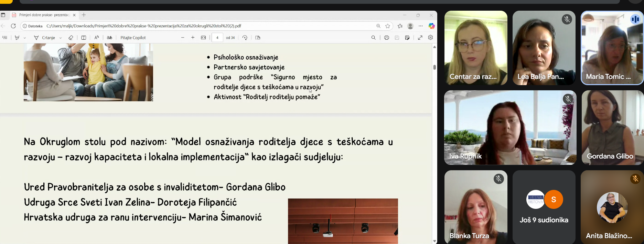Click the scrollbar up arrow

click(x=435, y=47)
